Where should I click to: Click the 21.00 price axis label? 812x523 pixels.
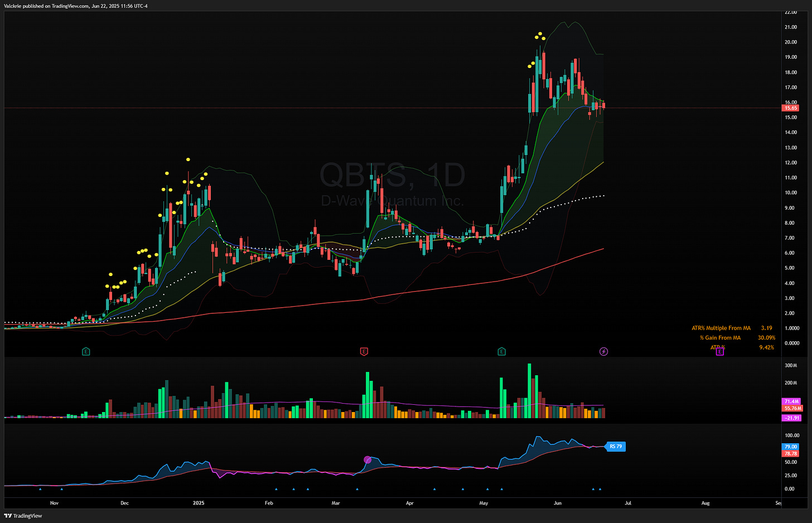point(791,27)
